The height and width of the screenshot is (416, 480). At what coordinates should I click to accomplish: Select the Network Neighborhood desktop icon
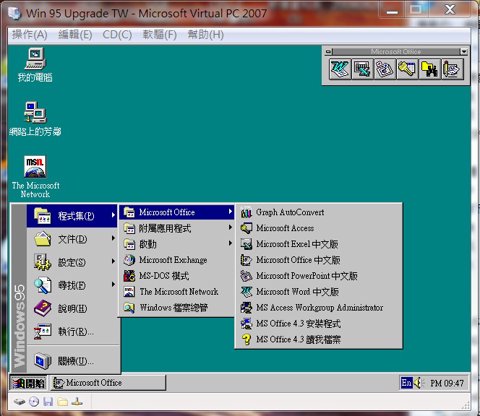tap(35, 119)
